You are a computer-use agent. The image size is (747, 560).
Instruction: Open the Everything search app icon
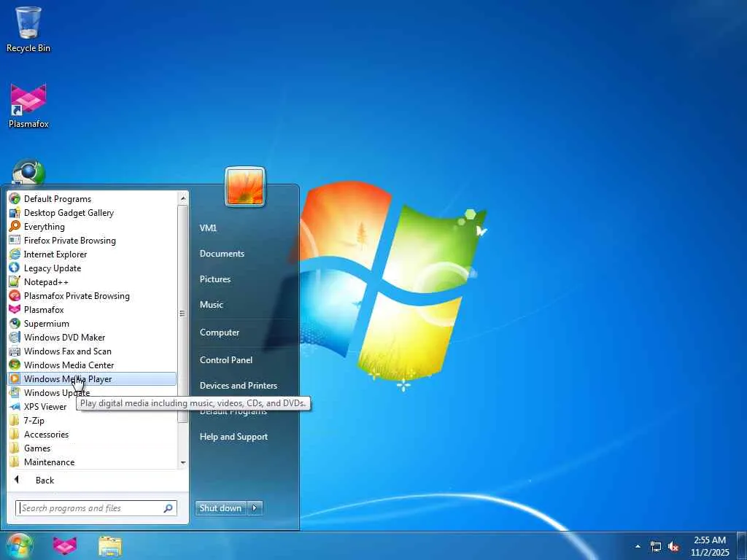15,226
